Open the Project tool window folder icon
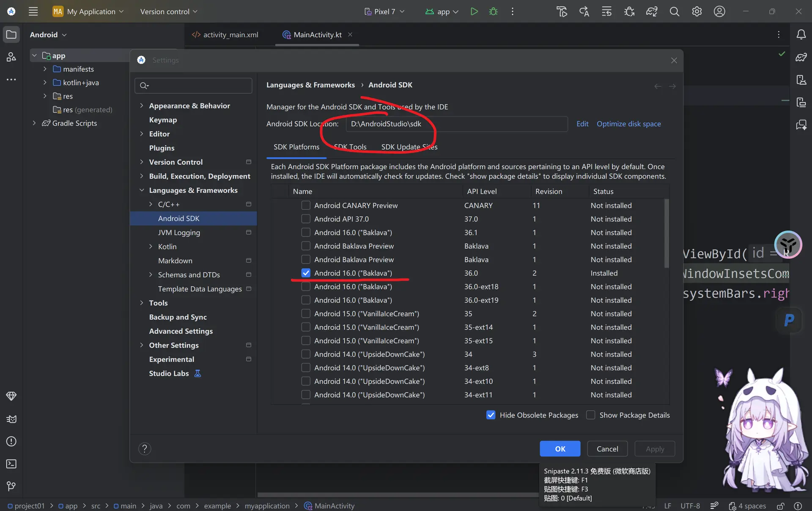This screenshot has height=511, width=812. 11,35
